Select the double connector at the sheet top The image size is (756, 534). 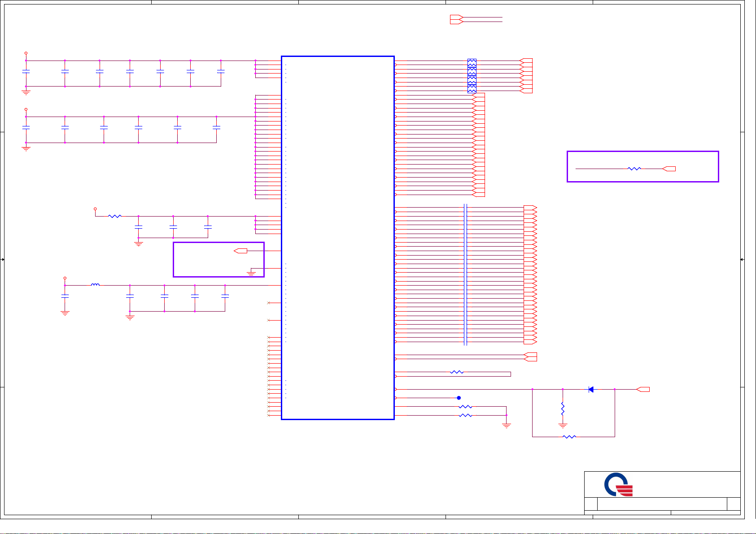point(456,19)
